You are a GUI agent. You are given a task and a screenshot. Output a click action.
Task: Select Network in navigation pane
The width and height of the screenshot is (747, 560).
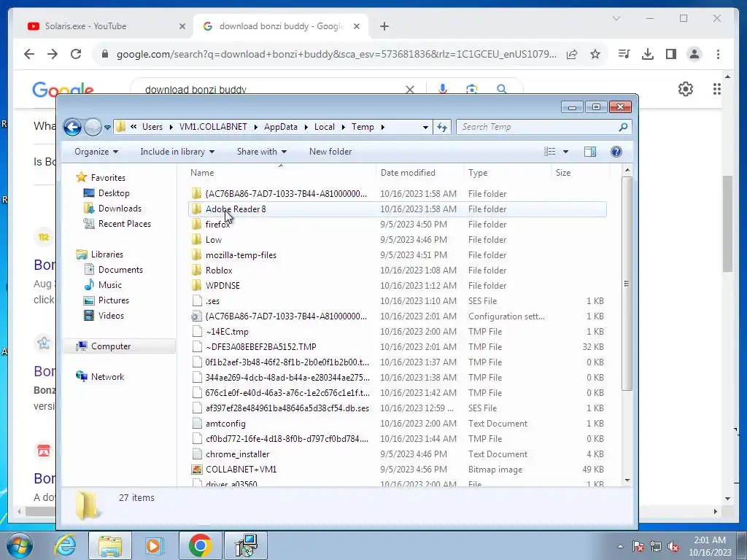pos(107,377)
